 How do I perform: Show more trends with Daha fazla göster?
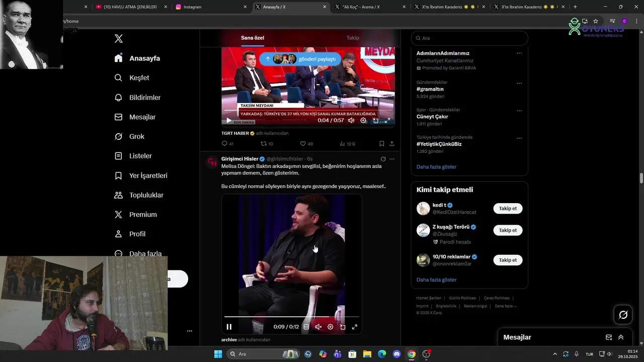tap(436, 167)
